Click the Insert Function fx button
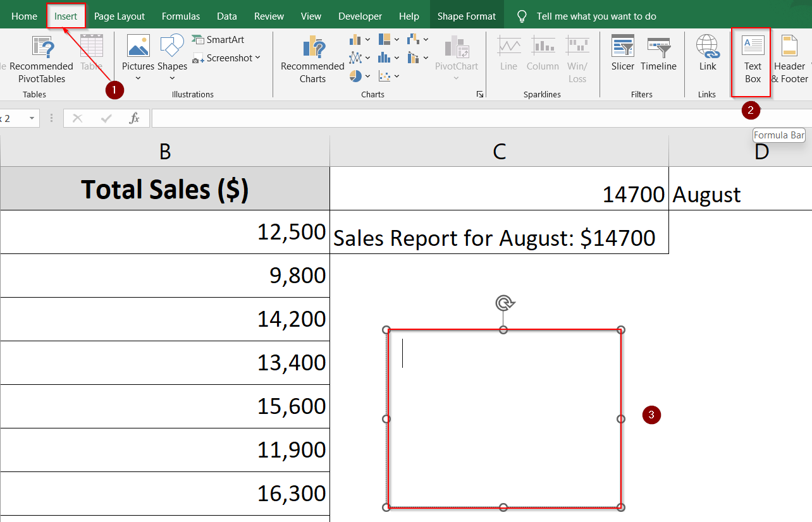Screen dimensions: 812x522 coord(134,118)
